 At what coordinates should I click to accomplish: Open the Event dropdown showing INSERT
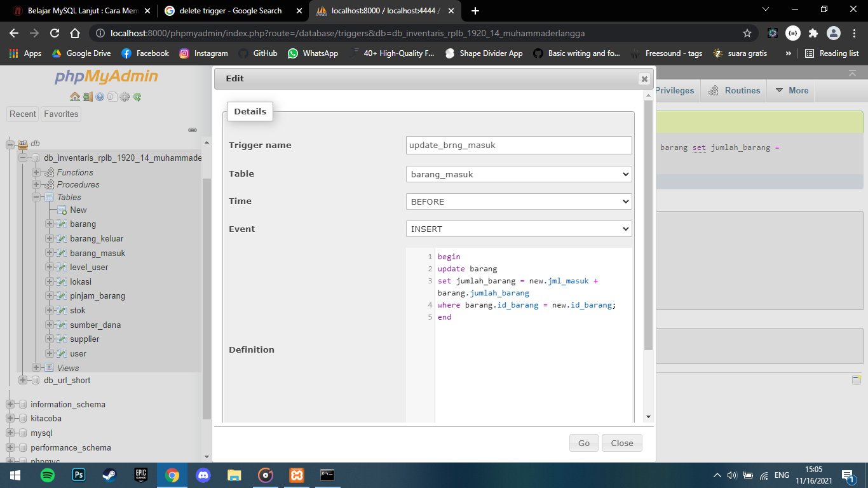[x=519, y=229]
